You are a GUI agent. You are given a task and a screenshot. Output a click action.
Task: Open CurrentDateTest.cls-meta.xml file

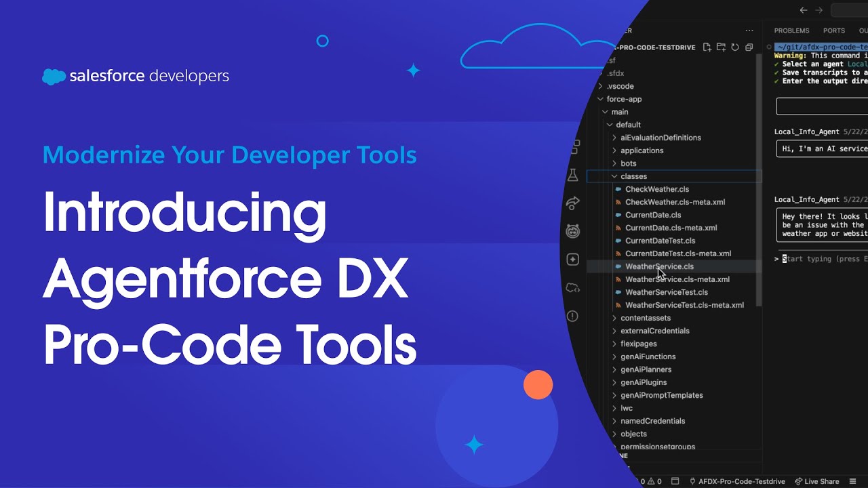pos(678,253)
